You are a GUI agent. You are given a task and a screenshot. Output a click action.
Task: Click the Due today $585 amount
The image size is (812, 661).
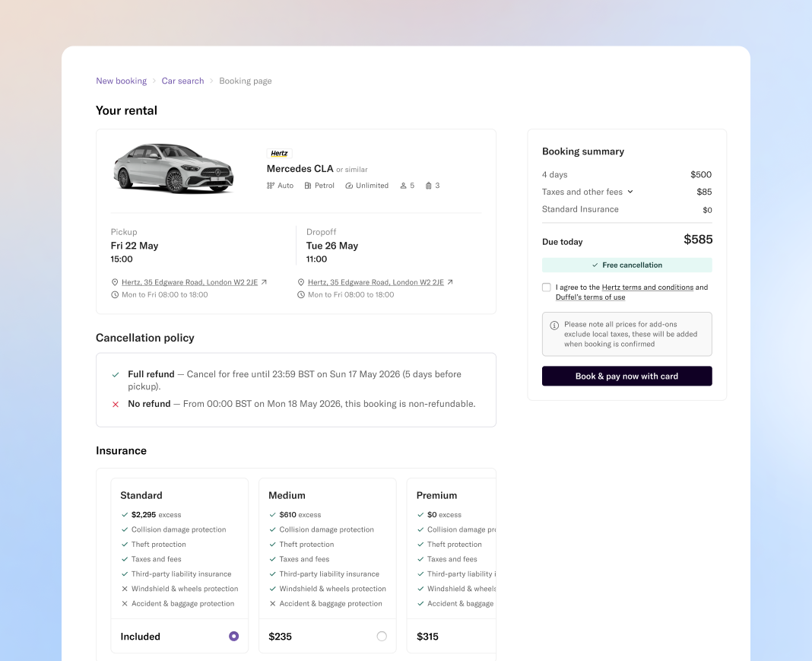698,240
